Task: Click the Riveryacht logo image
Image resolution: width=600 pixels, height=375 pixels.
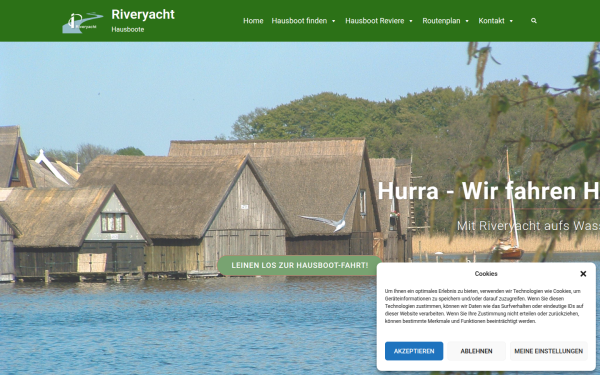Action: pos(83,23)
